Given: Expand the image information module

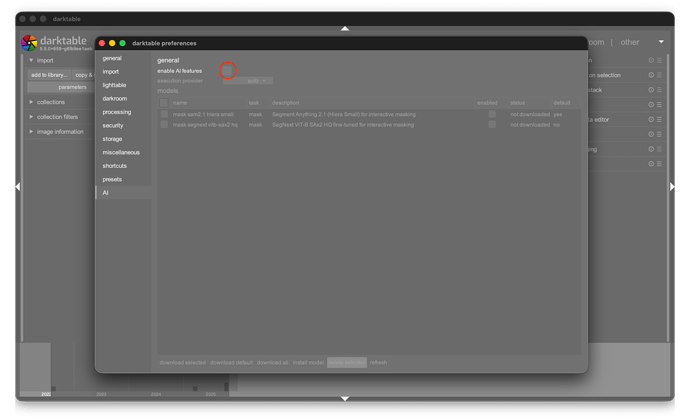Looking at the screenshot, I should pyautogui.click(x=31, y=132).
